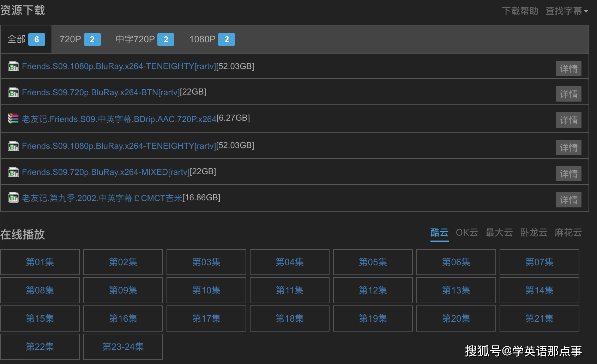Image resolution: width=597 pixels, height=364 pixels.
Task: Click the torrent icon beside 老友记.第九季 CMCT
Action: click(x=13, y=198)
